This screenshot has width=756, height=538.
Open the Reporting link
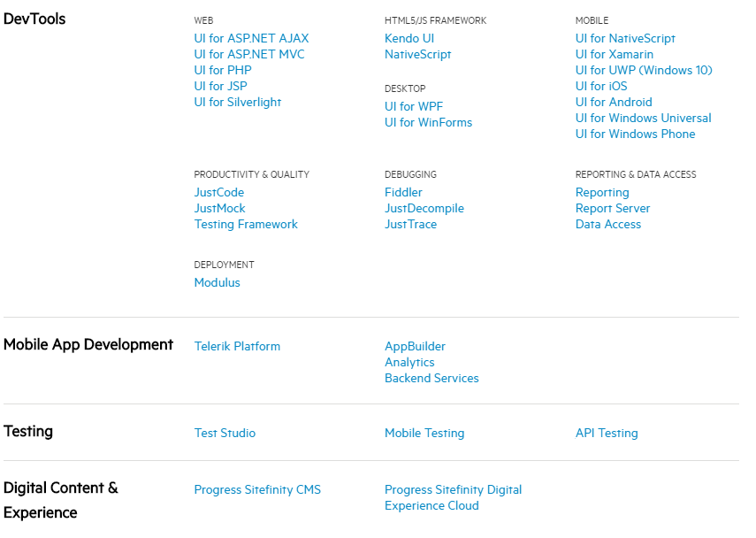pyautogui.click(x=602, y=193)
